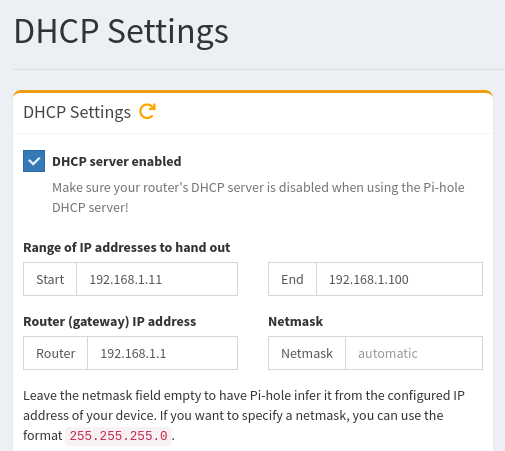
Task: Click the Router field containing 192.168.1.1
Action: [x=162, y=353]
